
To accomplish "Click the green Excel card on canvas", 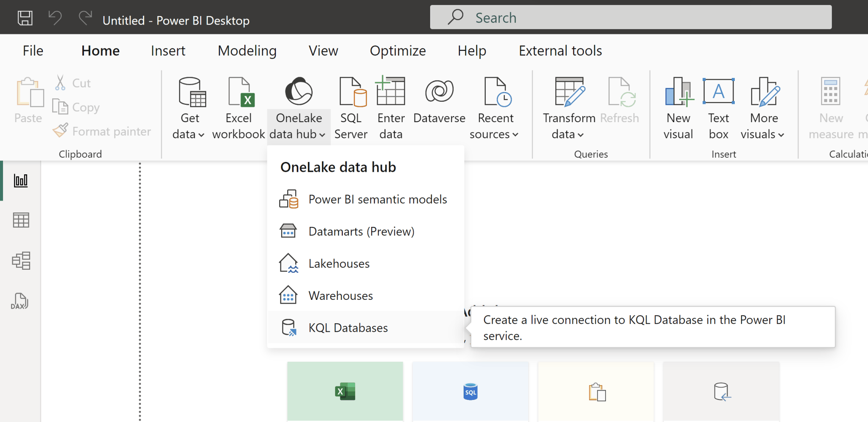I will [345, 391].
